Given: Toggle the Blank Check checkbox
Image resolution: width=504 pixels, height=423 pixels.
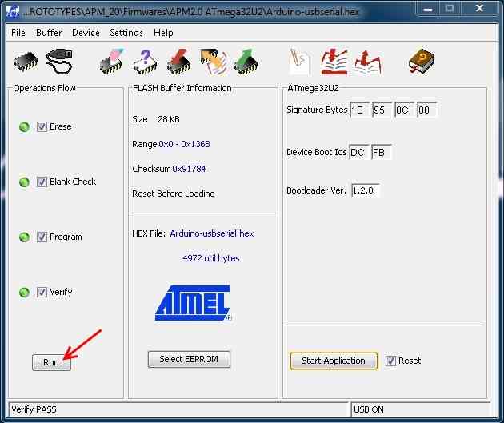Looking at the screenshot, I should (x=42, y=182).
